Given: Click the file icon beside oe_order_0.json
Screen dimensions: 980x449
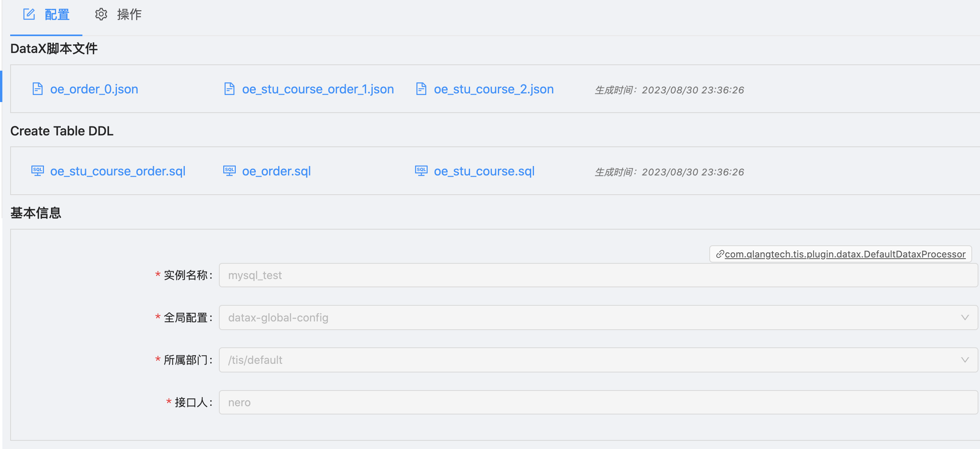Looking at the screenshot, I should [37, 89].
